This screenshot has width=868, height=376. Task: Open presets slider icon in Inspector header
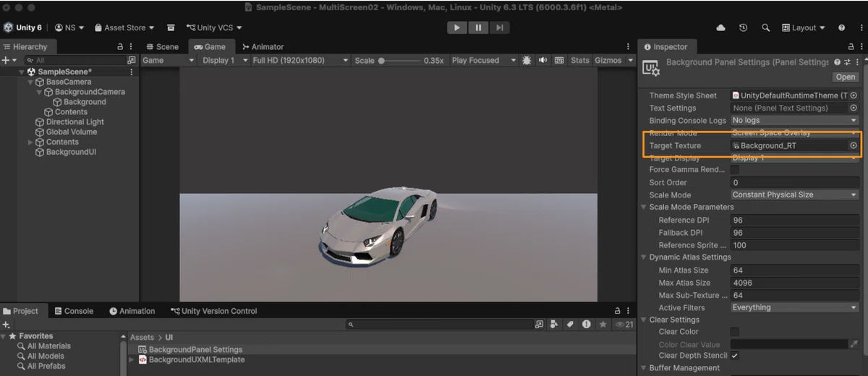(x=847, y=63)
